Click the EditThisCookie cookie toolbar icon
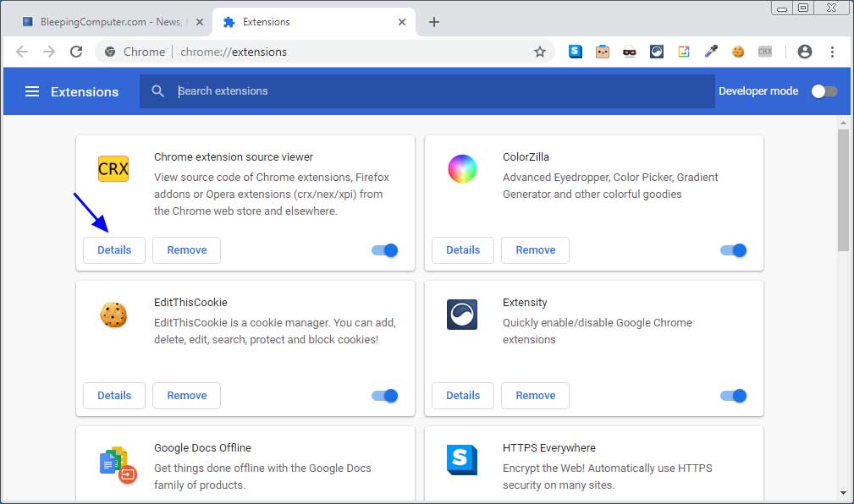854x504 pixels. click(738, 52)
